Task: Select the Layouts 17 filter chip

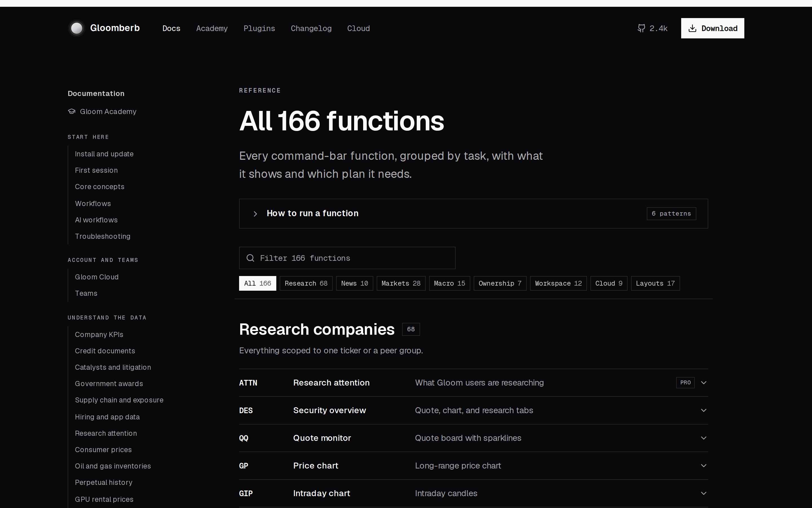Action: (x=655, y=283)
